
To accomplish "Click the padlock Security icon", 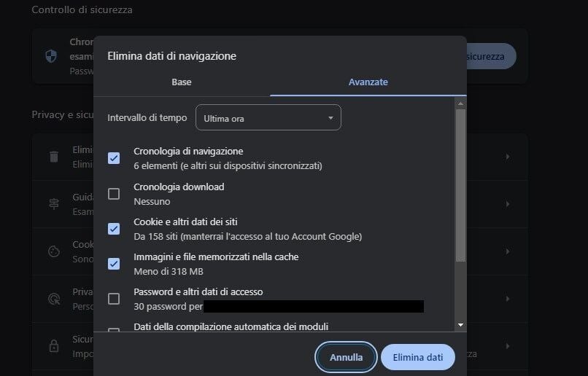I will tap(54, 346).
